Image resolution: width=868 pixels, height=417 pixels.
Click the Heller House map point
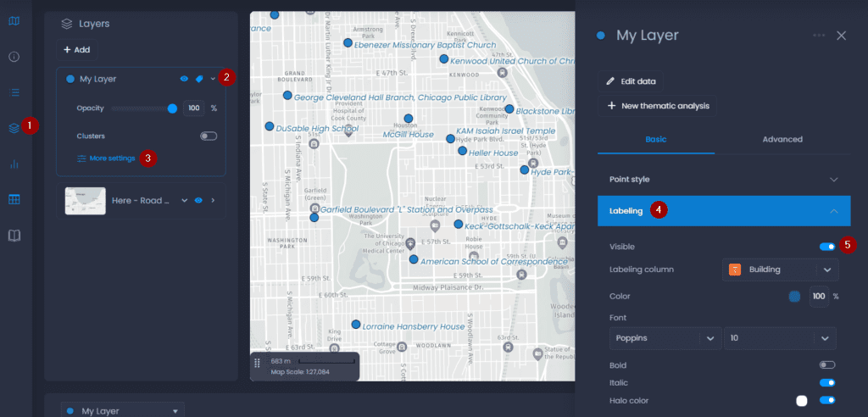[x=462, y=151]
